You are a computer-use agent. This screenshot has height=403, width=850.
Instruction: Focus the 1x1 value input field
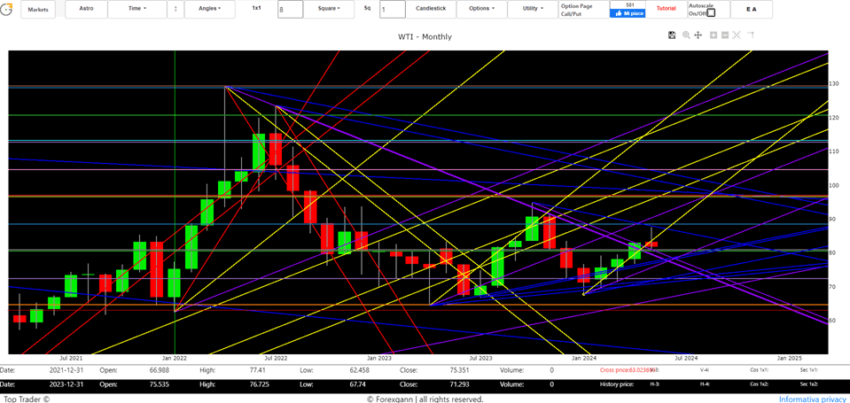(290, 9)
